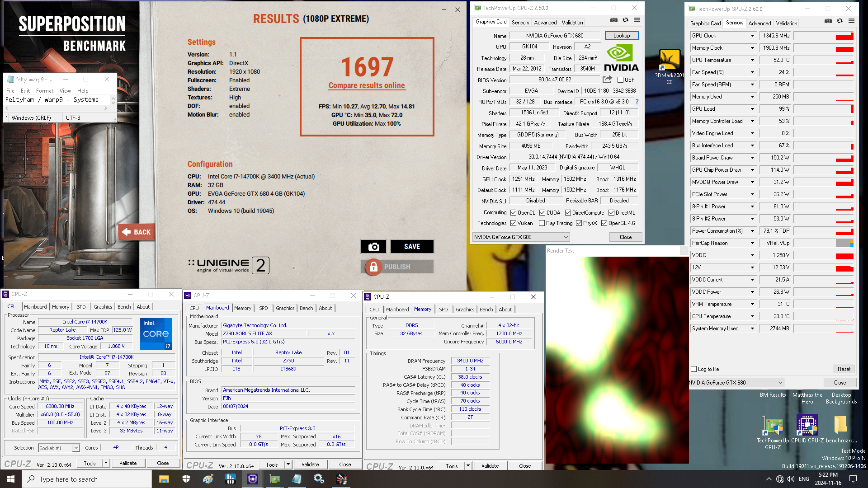This screenshot has width=868, height=488.
Task: Click Compare results online link
Action: (x=367, y=86)
